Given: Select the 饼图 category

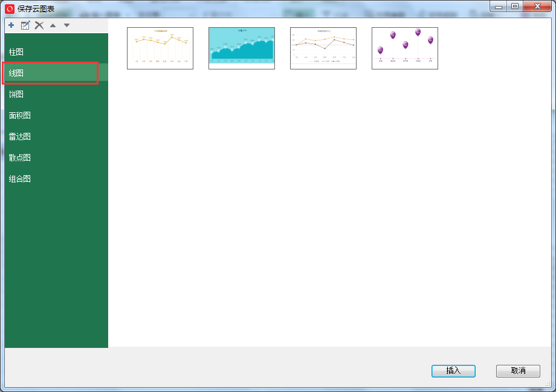Looking at the screenshot, I should pos(56,94).
